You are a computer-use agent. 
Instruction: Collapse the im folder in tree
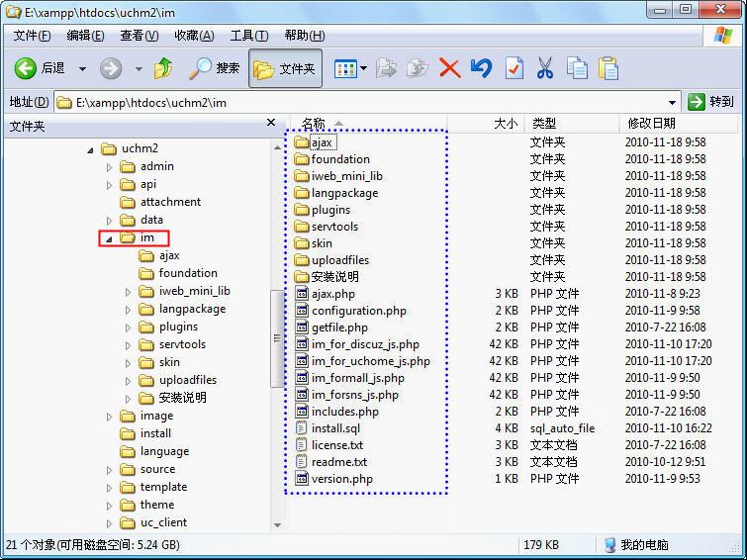tap(109, 239)
